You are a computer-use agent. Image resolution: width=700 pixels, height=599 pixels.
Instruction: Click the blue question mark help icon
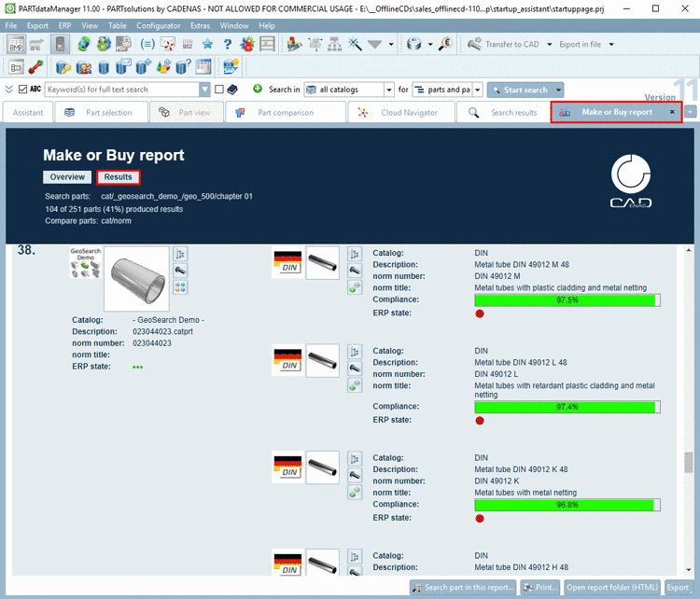coord(228,44)
